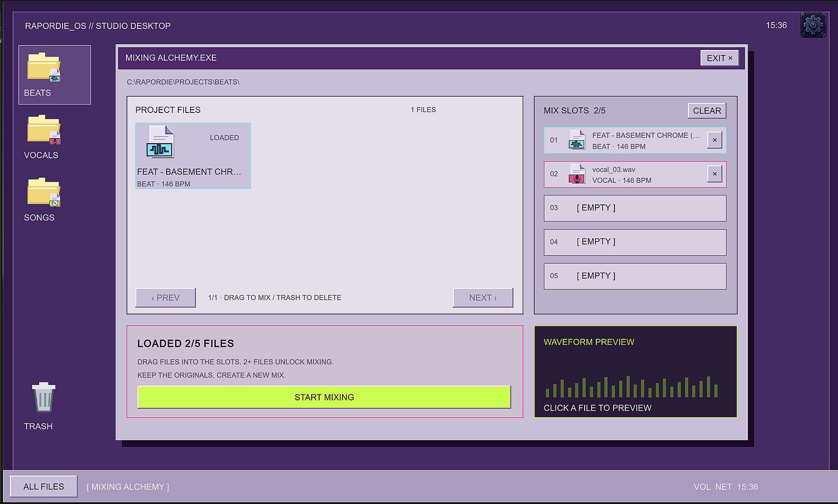Hit the START MIXING button
Viewport: 838px width, 504px height.
pos(324,397)
